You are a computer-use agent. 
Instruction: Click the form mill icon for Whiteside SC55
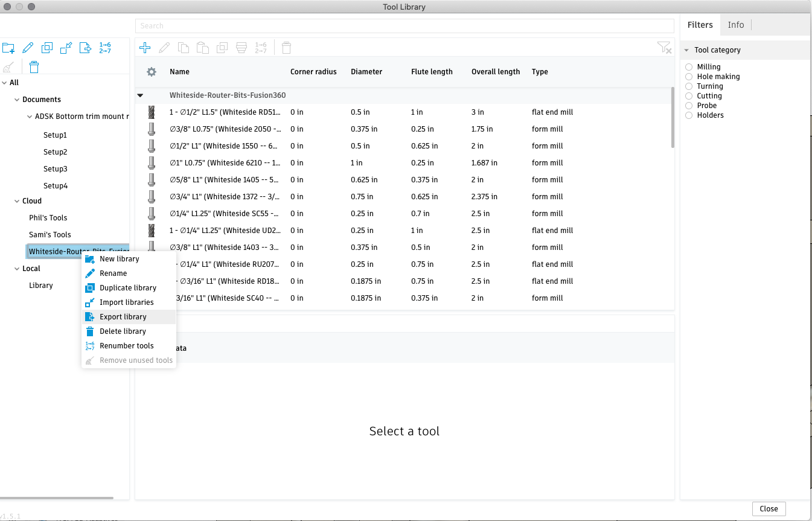tap(152, 214)
